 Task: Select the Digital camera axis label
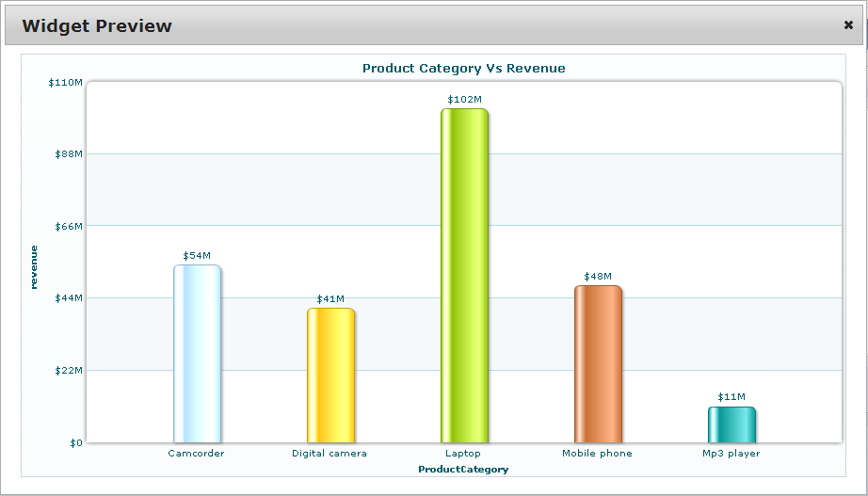click(330, 454)
